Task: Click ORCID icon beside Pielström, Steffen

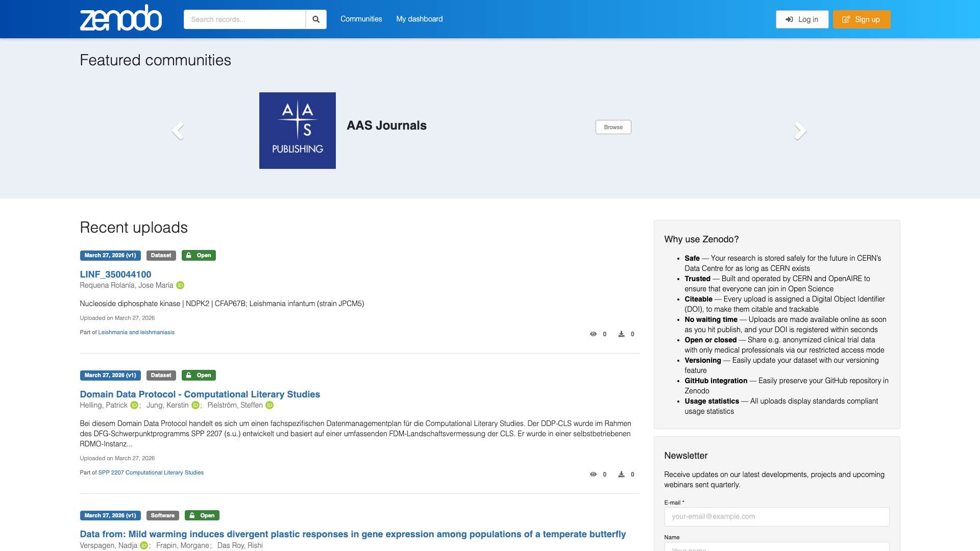Action: 269,405
